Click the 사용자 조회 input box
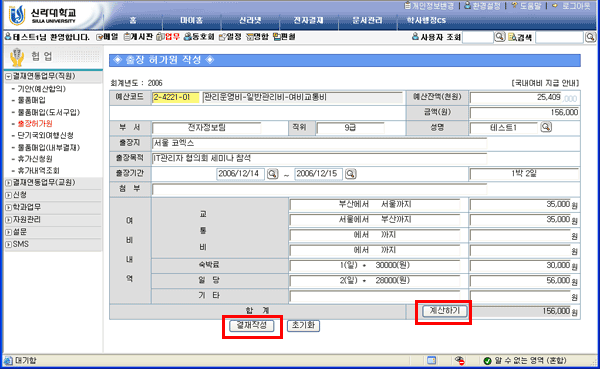The height and width of the screenshot is (369, 600). click(478, 37)
